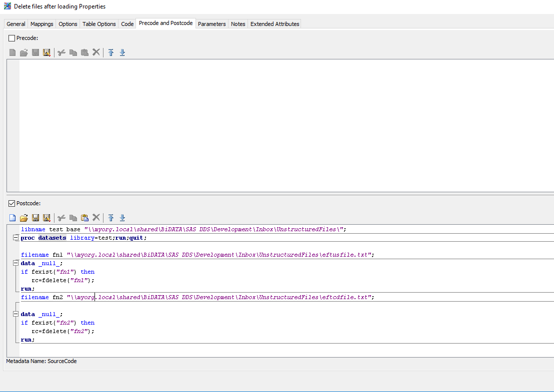Collapse the first data _null_ block
The height and width of the screenshot is (392, 554).
click(x=15, y=264)
